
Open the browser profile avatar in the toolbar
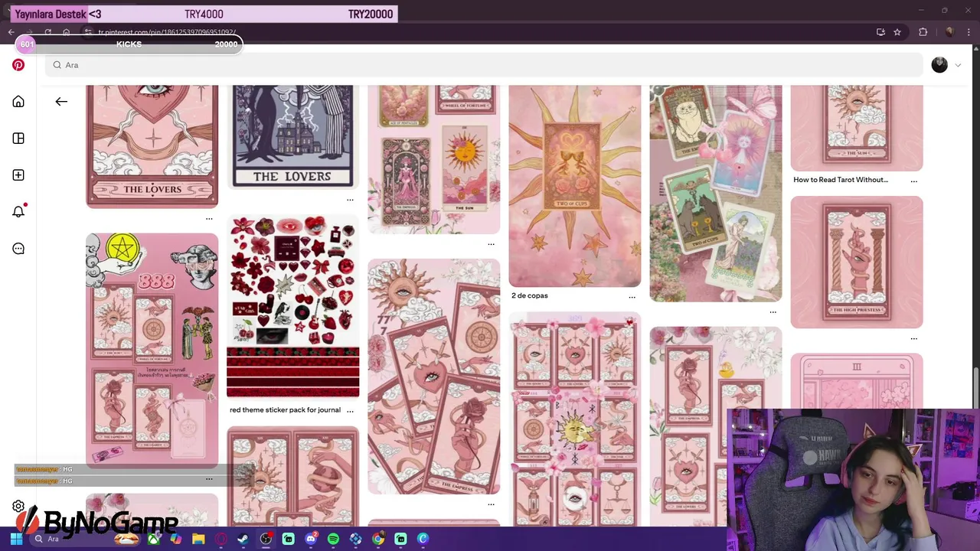[949, 32]
